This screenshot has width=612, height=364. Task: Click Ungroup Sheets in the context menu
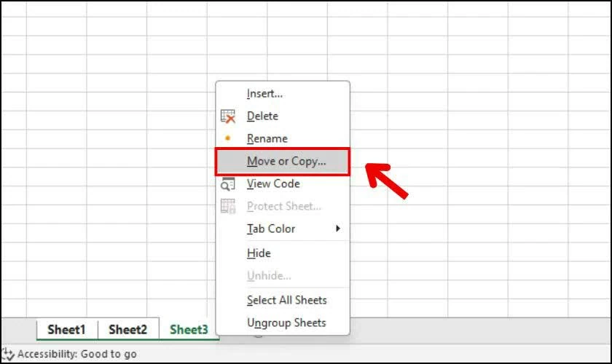click(286, 323)
